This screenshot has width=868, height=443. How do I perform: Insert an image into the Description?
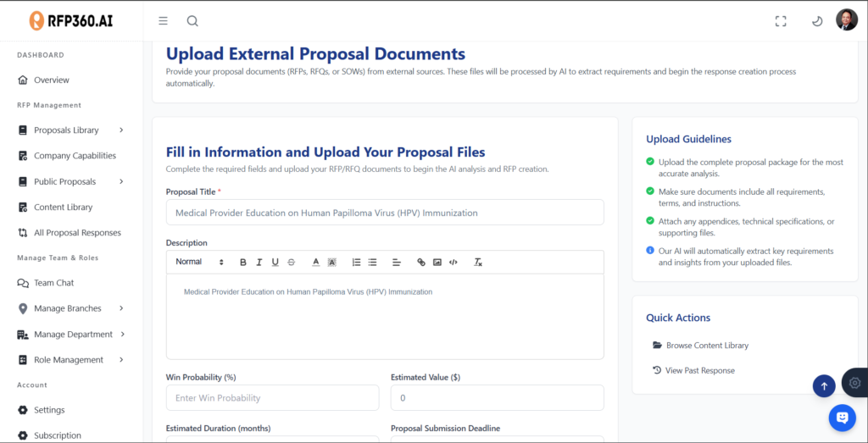[x=437, y=263]
